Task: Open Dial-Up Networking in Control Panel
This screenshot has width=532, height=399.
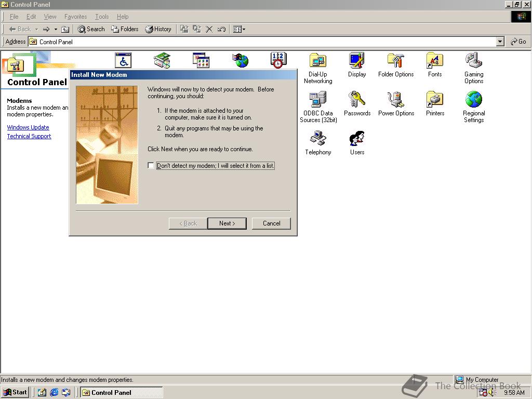Action: pos(318,68)
